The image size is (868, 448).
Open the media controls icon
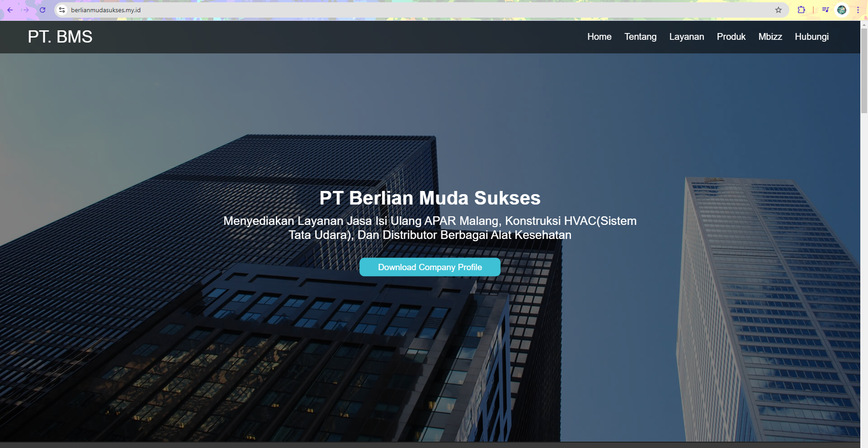click(826, 10)
